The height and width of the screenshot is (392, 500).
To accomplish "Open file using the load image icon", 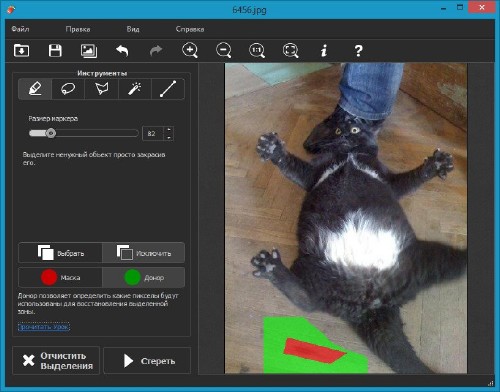I will 21,51.
